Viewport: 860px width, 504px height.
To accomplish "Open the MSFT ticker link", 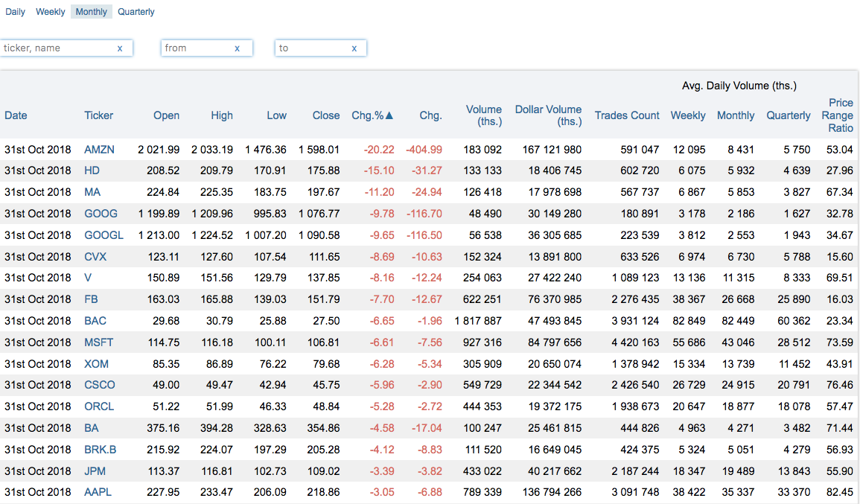I will pyautogui.click(x=99, y=342).
